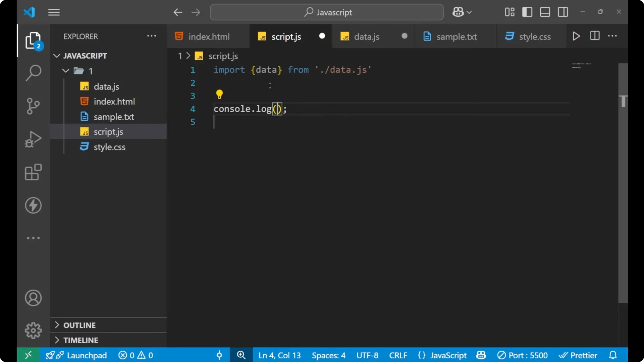Viewport: 644px width, 362px height.
Task: Switch to the data.js tab
Action: tap(367, 37)
